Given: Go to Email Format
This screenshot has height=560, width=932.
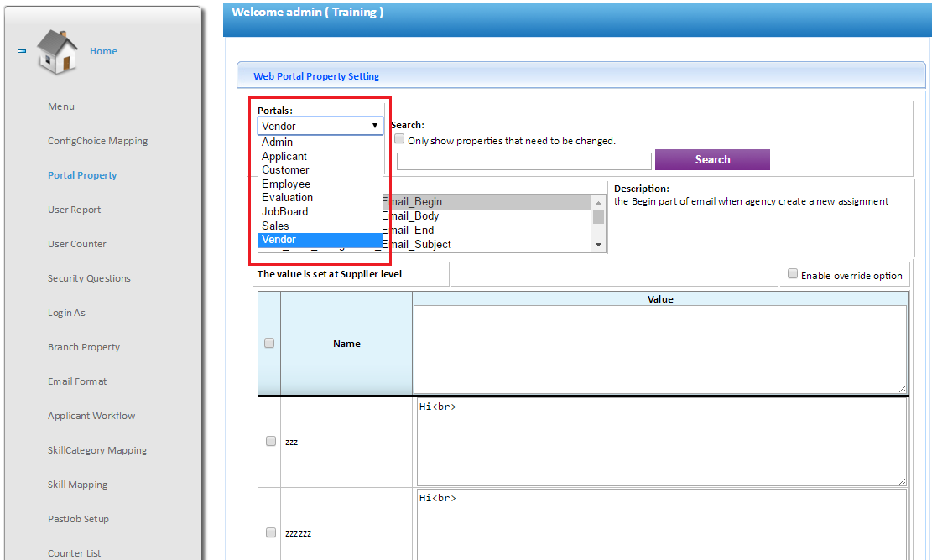Looking at the screenshot, I should [x=77, y=381].
